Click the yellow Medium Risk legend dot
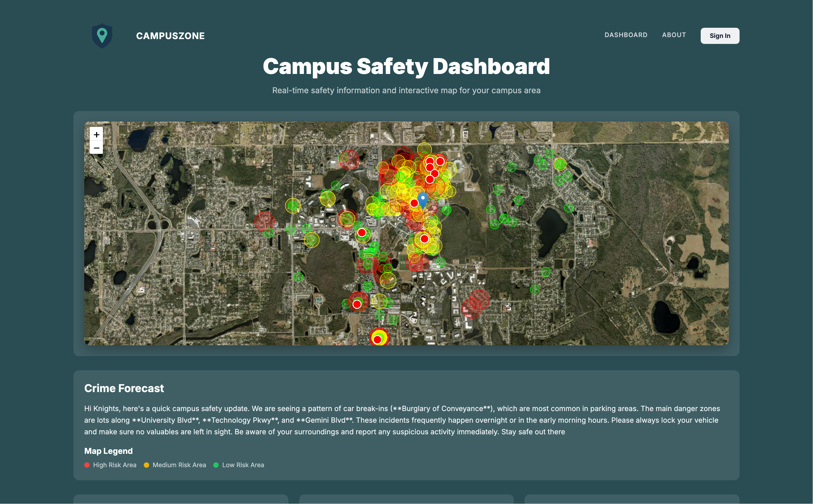Screen dimensions: 813x504 [146, 465]
